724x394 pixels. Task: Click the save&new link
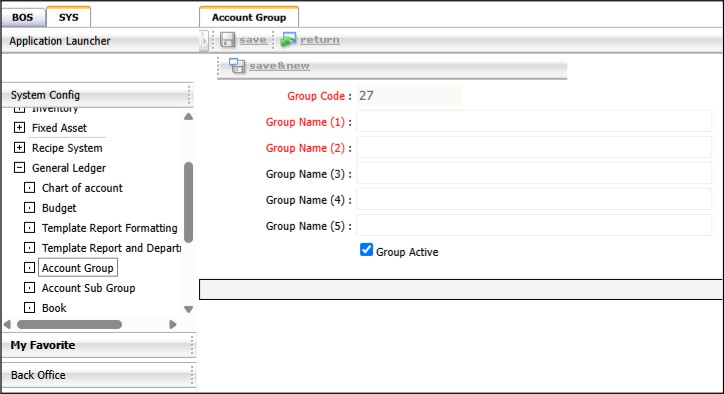pyautogui.click(x=279, y=66)
